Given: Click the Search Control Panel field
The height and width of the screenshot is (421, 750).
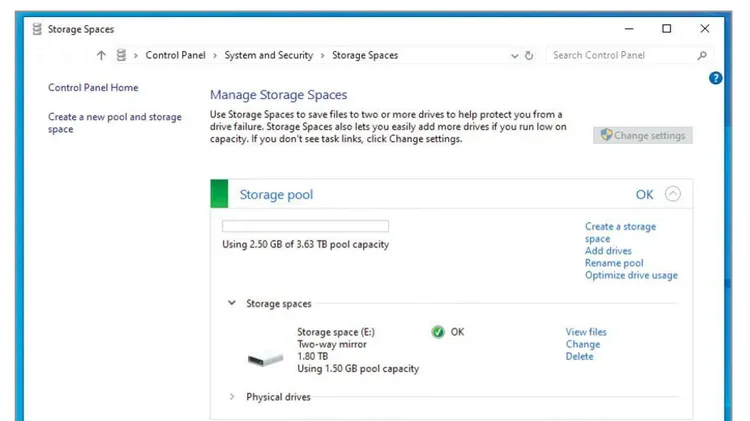Looking at the screenshot, I should click(622, 55).
